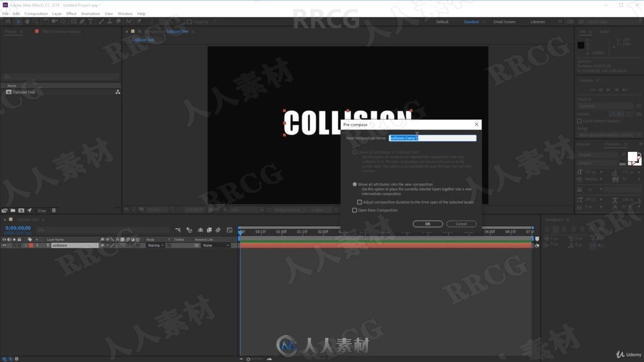Switch to the Audio panel tab

[604, 31]
